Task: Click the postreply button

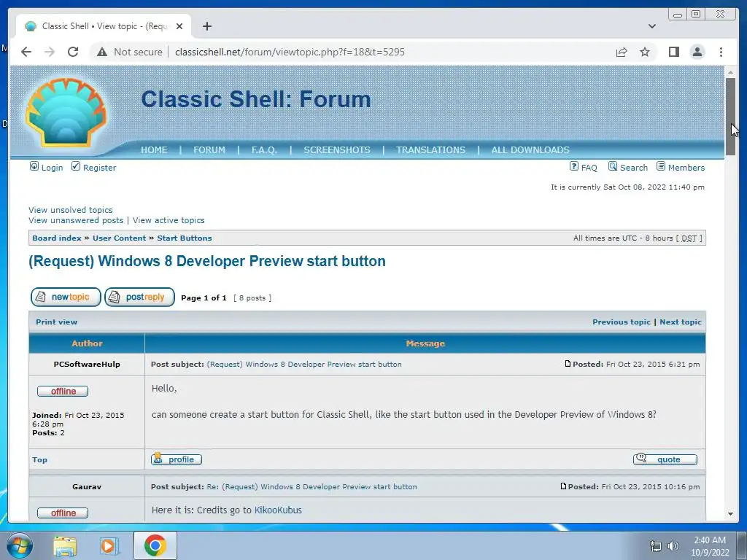Action: [x=139, y=297]
